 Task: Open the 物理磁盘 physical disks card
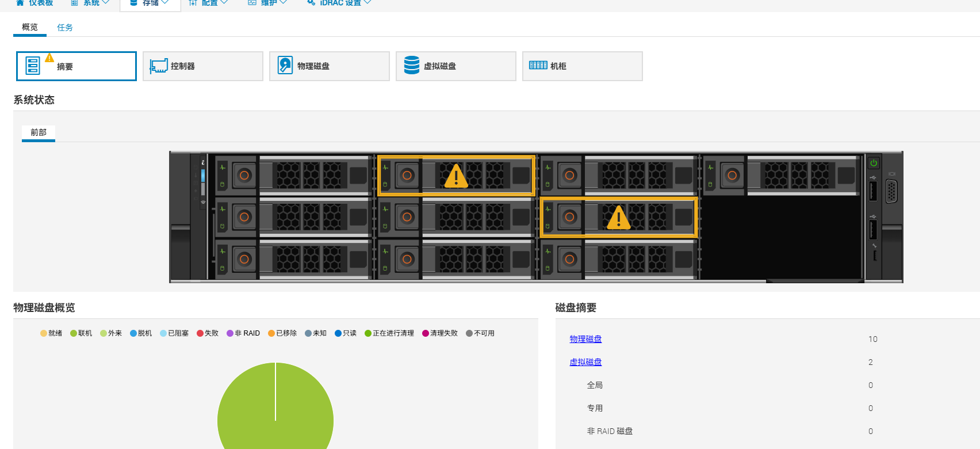(330, 66)
